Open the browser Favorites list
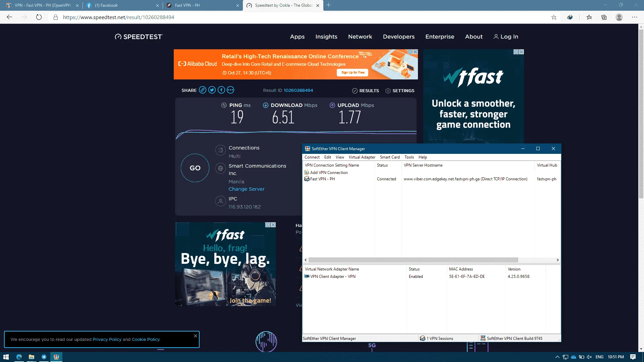Screen dimensions: 644x362 [x=589, y=17]
